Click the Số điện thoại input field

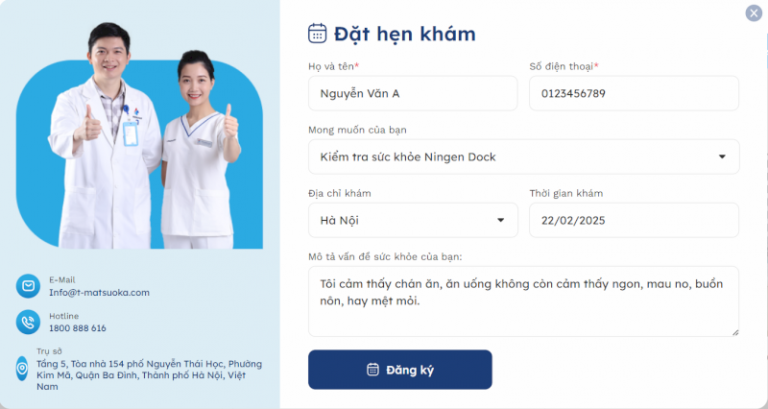(x=634, y=93)
